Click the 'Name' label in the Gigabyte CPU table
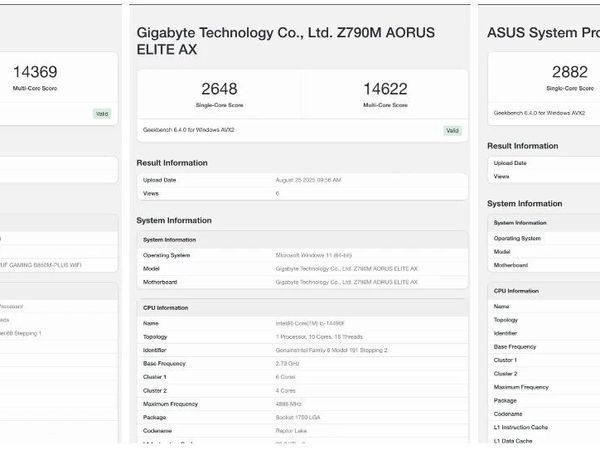This screenshot has width=600, height=450. (151, 323)
